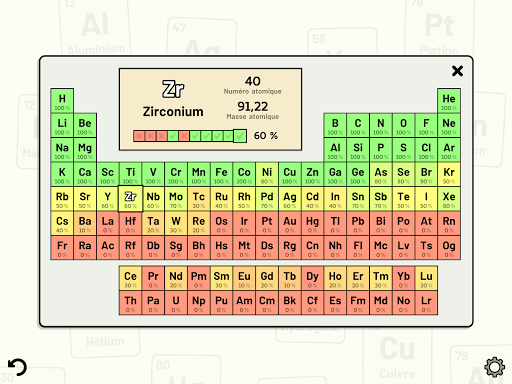The image size is (512, 384).
Task: Select the Barium (Ba) cell
Action: click(x=85, y=223)
